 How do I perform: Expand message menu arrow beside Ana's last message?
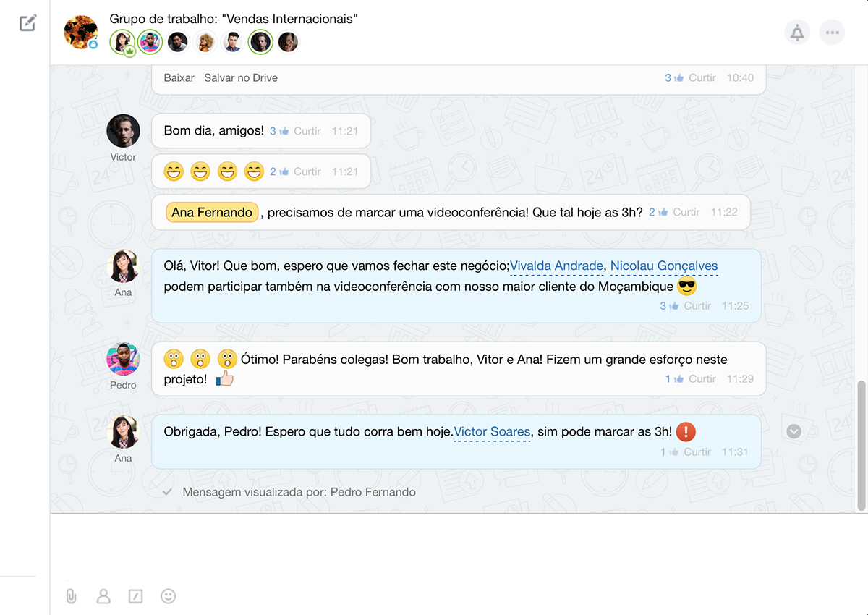click(793, 431)
